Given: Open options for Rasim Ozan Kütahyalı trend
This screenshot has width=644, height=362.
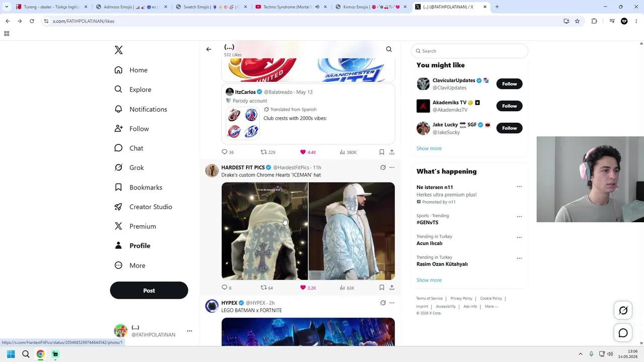Looking at the screenshot, I should click(519, 258).
